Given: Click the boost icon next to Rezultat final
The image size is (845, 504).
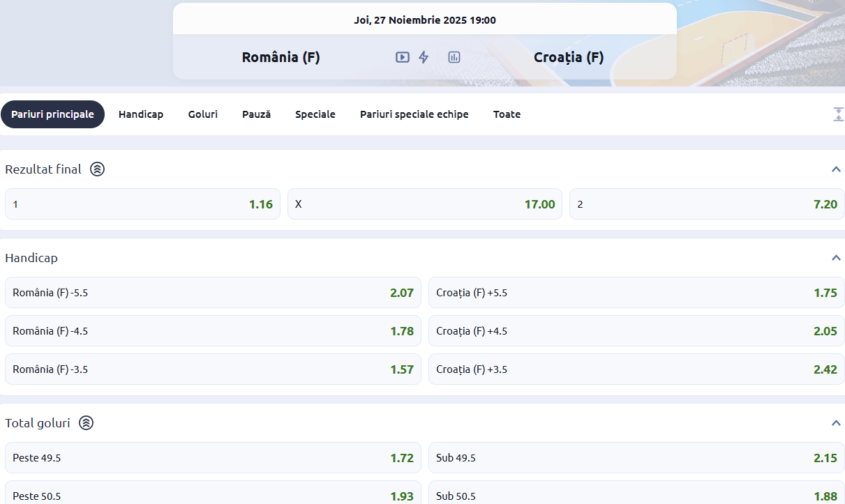Looking at the screenshot, I should tap(98, 169).
